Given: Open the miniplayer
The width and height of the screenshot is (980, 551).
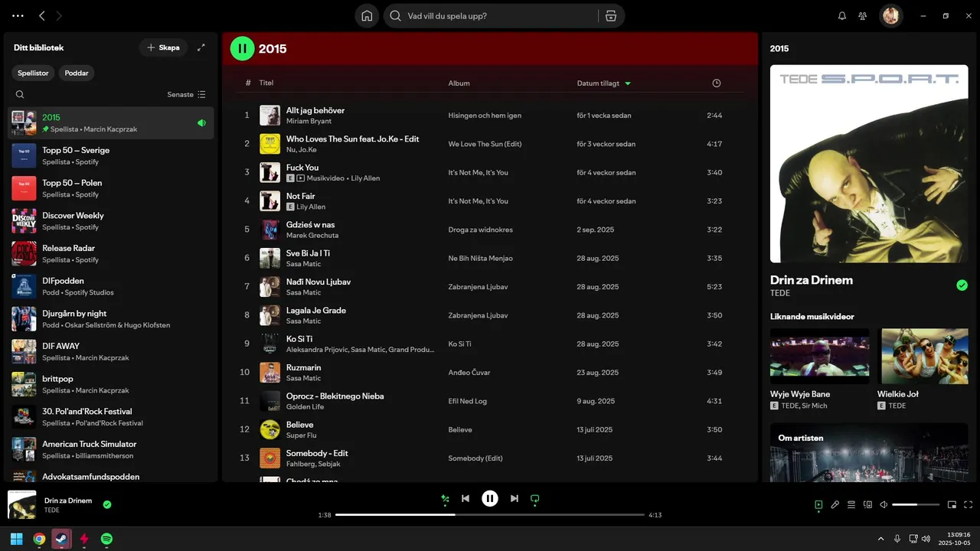Looking at the screenshot, I should (952, 505).
